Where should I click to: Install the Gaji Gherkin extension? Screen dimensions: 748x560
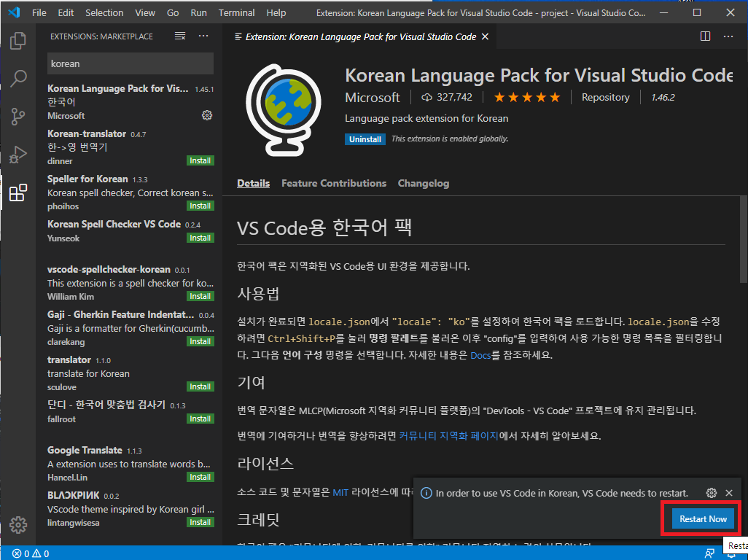point(200,341)
